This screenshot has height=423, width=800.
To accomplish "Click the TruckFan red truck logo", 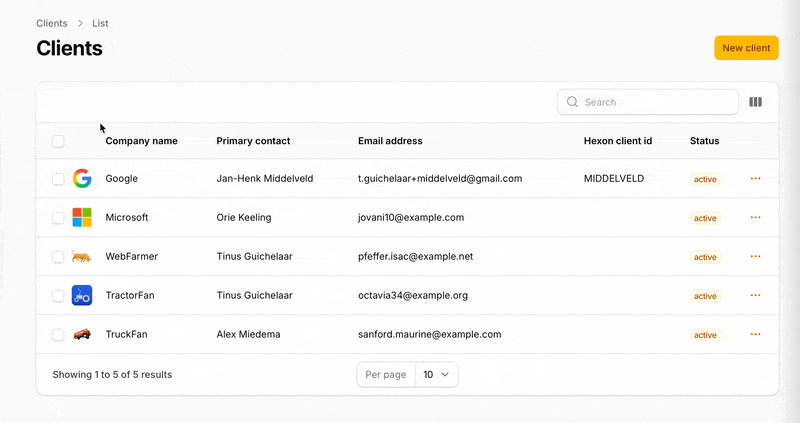I will click(82, 334).
